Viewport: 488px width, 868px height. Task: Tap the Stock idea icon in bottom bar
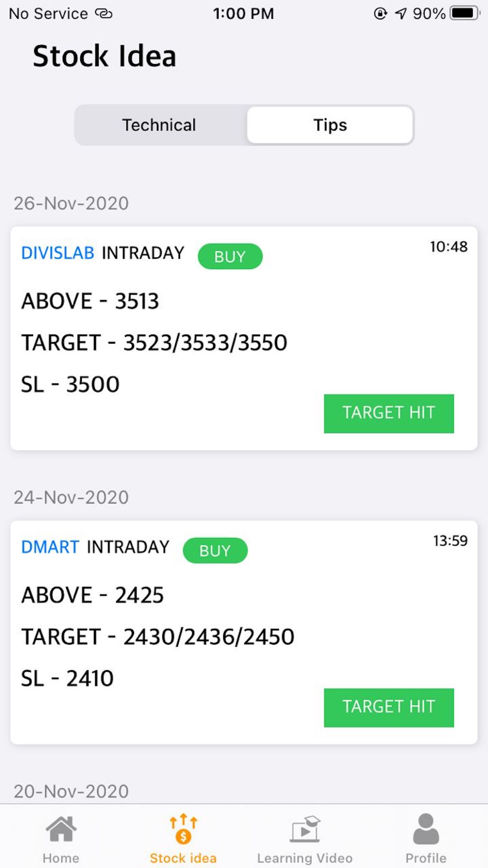click(183, 829)
